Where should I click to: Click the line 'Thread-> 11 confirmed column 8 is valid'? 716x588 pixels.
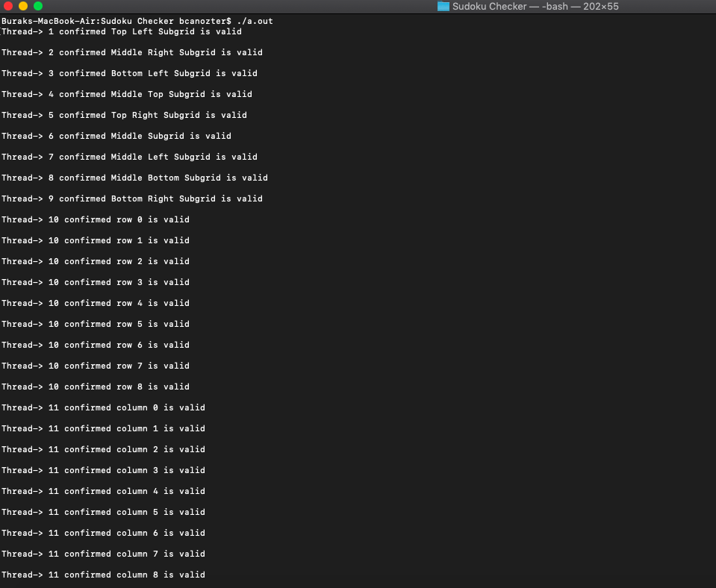pos(103,575)
